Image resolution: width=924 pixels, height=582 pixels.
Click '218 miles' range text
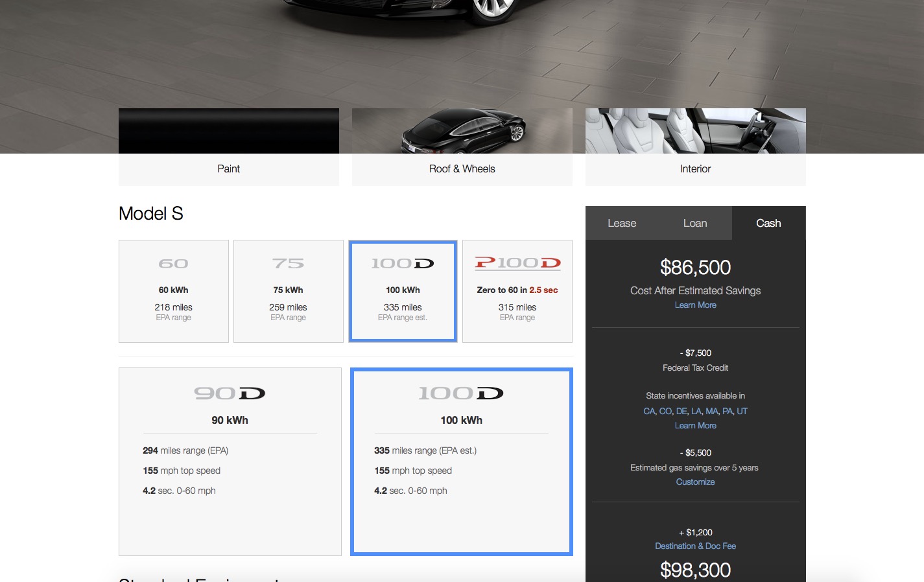tap(174, 307)
